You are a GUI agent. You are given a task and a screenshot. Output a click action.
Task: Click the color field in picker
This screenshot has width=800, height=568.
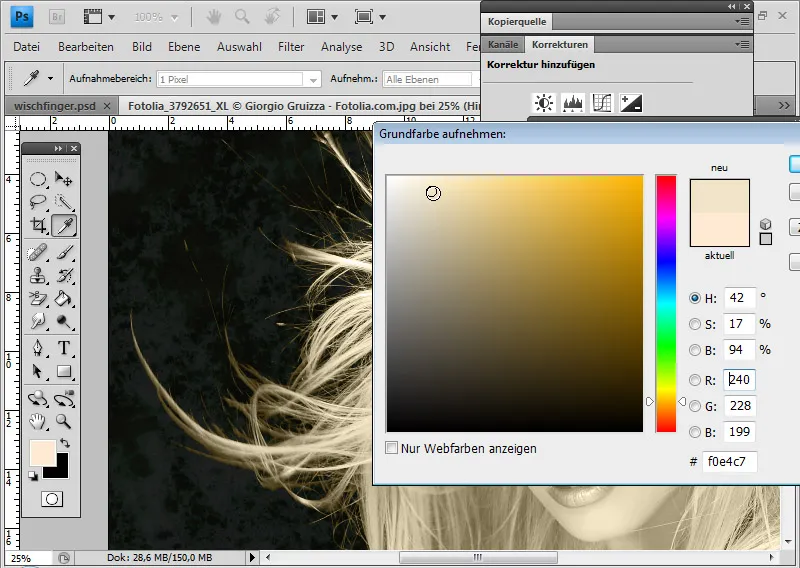515,304
